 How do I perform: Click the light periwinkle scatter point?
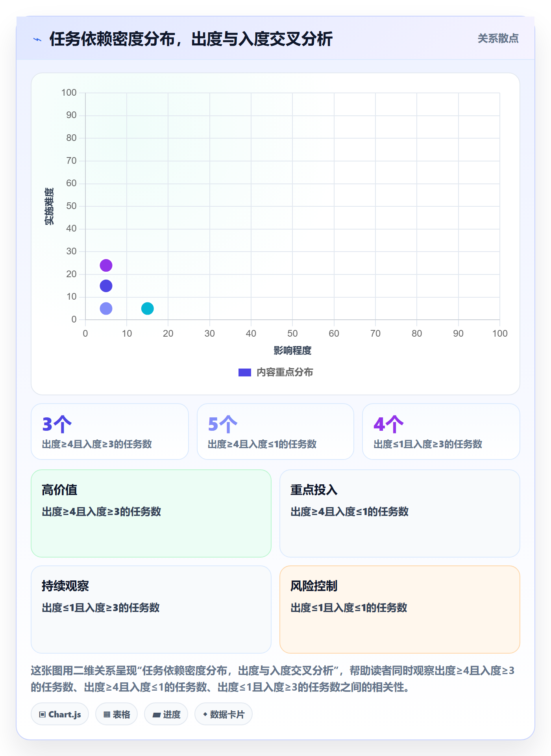pos(106,308)
